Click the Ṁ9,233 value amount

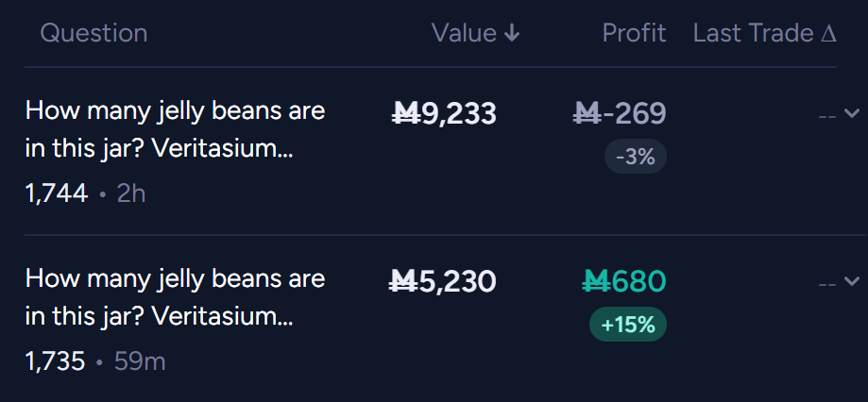(444, 113)
